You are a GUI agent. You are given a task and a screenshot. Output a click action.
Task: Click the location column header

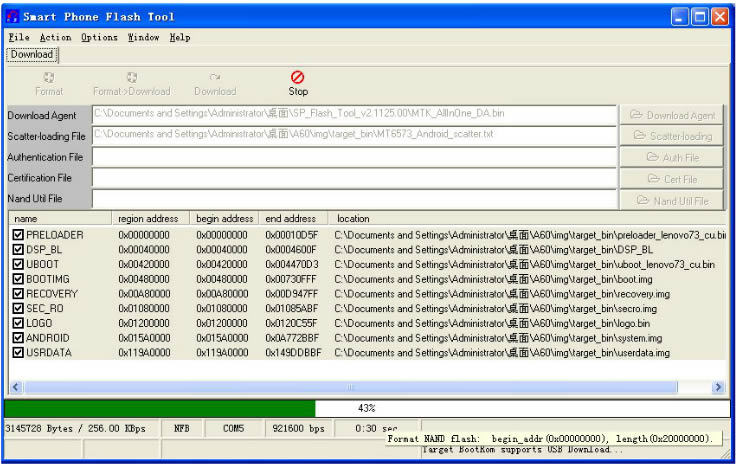(x=353, y=218)
